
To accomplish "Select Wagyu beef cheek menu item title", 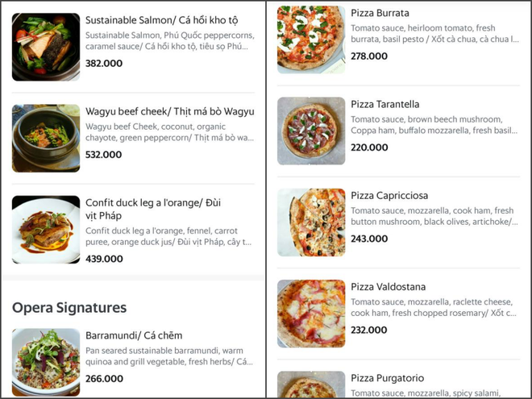I will [x=169, y=111].
